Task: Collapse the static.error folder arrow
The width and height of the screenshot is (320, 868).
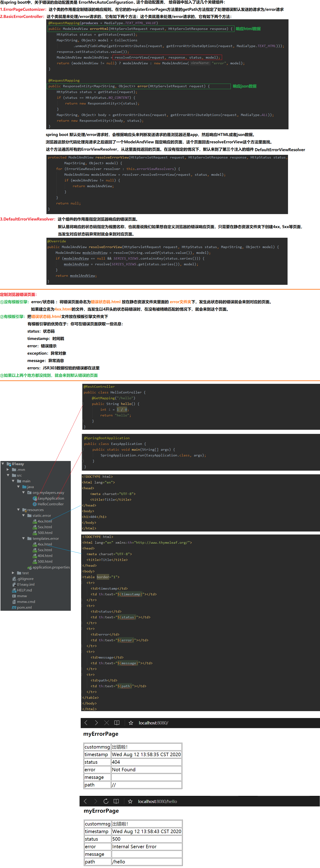Action: (x=24, y=516)
